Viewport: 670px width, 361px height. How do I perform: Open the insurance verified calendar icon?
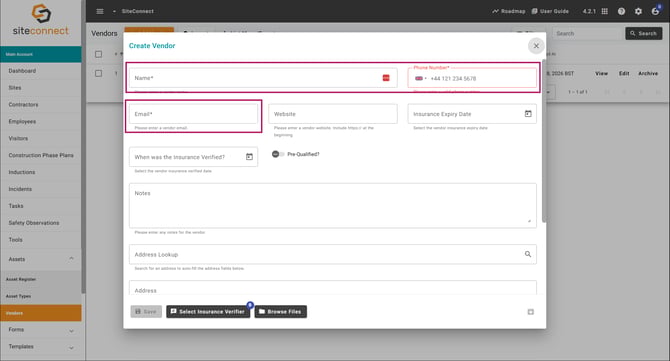click(x=249, y=157)
